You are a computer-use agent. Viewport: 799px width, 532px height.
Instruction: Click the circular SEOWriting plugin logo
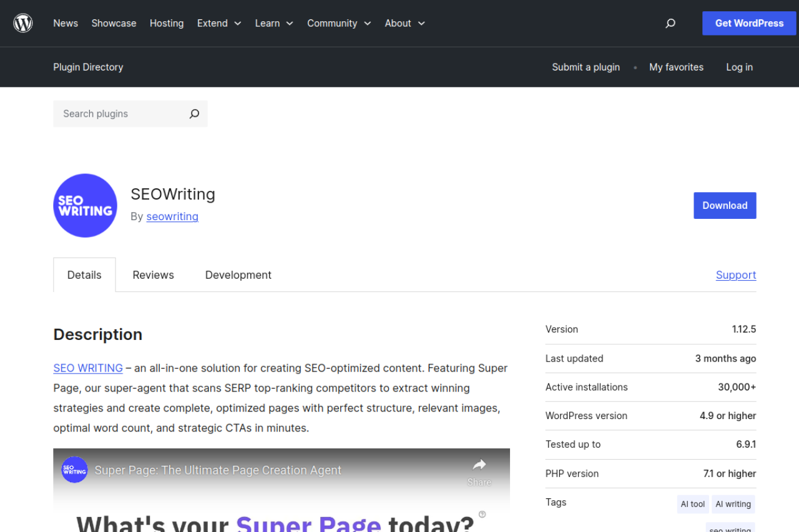[x=85, y=205]
